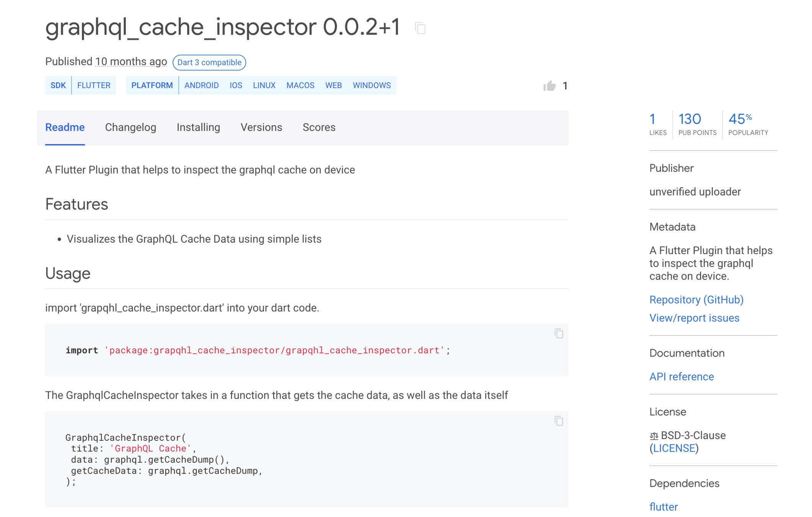
Task: Open View/report issues link
Action: coord(694,318)
